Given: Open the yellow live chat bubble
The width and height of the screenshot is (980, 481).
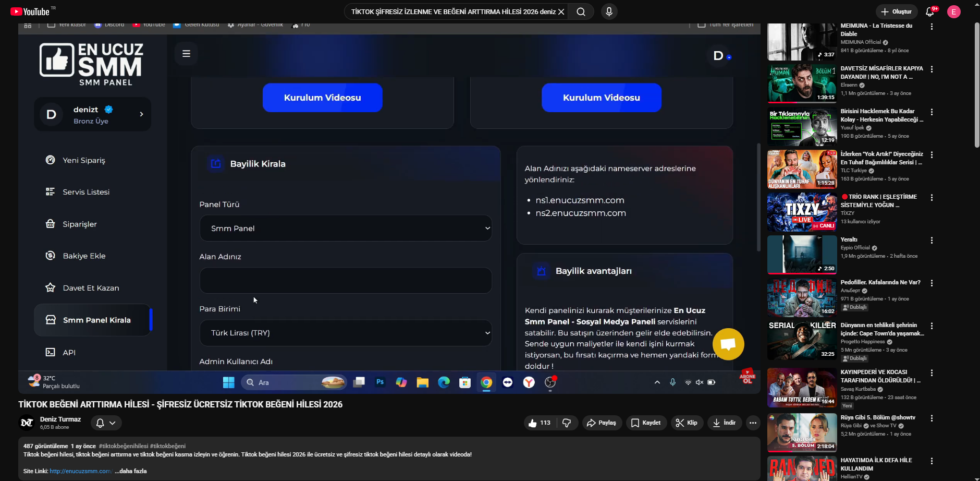Looking at the screenshot, I should (x=728, y=344).
